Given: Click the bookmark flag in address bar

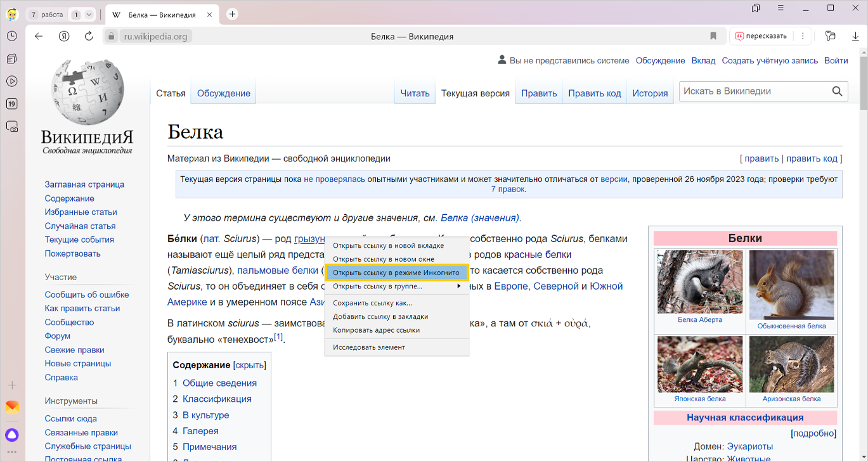Looking at the screenshot, I should point(713,36).
